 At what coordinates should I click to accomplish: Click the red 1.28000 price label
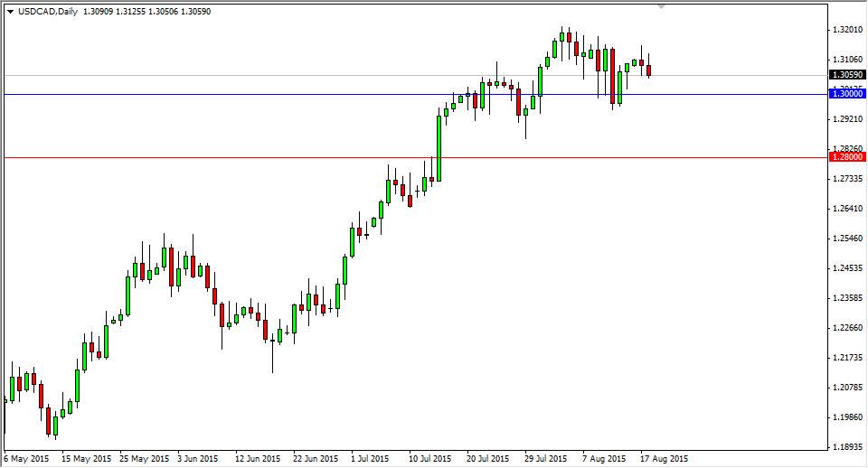(846, 157)
